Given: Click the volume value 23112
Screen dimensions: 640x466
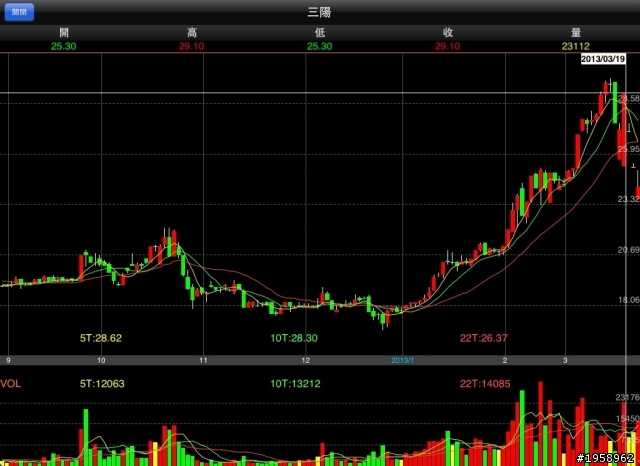Looking at the screenshot, I should pyautogui.click(x=576, y=46).
